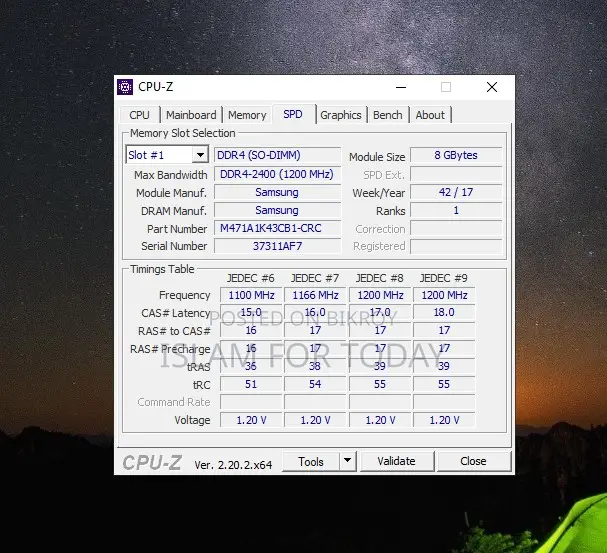Click the tRC value 51
The width and height of the screenshot is (607, 553).
click(x=251, y=384)
